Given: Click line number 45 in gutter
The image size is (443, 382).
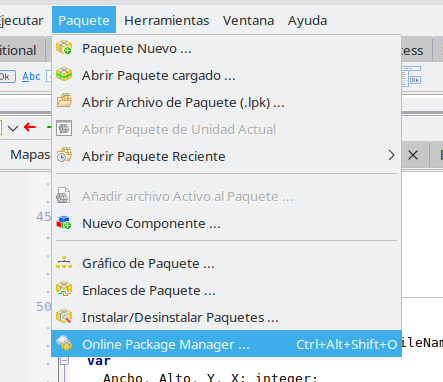Looking at the screenshot, I should [x=44, y=217].
